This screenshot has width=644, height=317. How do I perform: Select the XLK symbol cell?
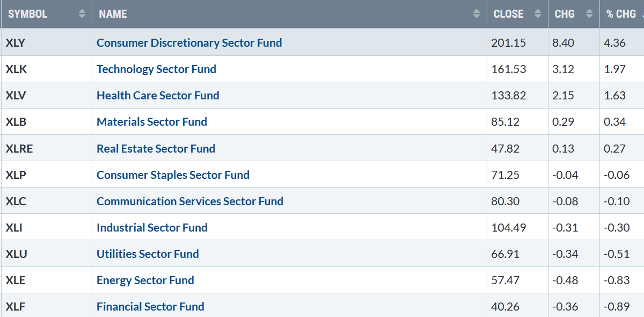[46, 69]
